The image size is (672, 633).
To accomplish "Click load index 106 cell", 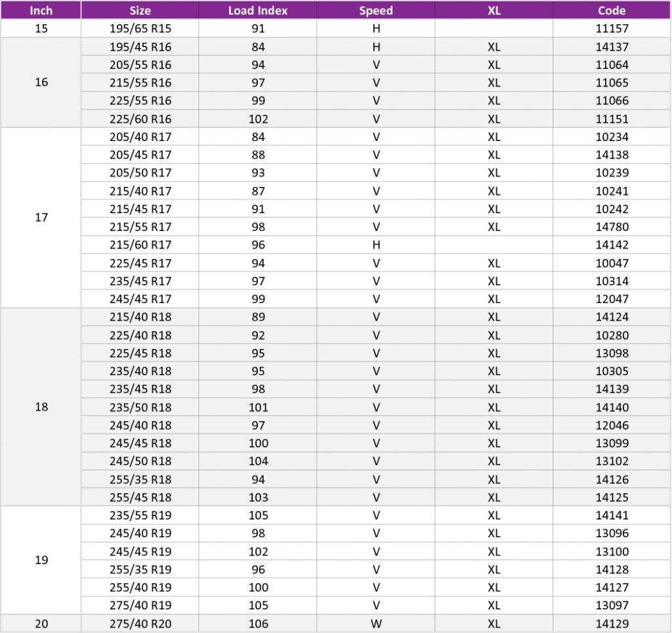I will 258,624.
